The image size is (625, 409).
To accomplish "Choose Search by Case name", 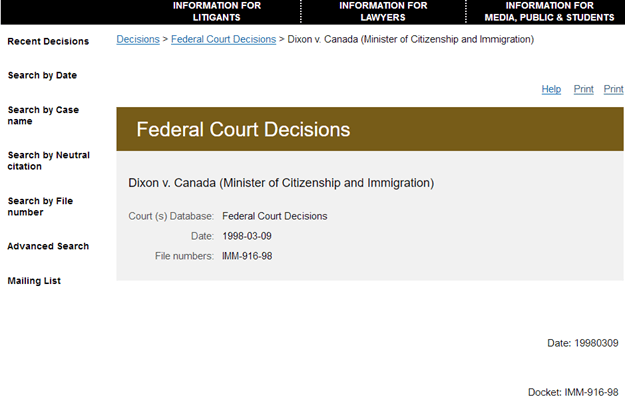I will (x=43, y=115).
